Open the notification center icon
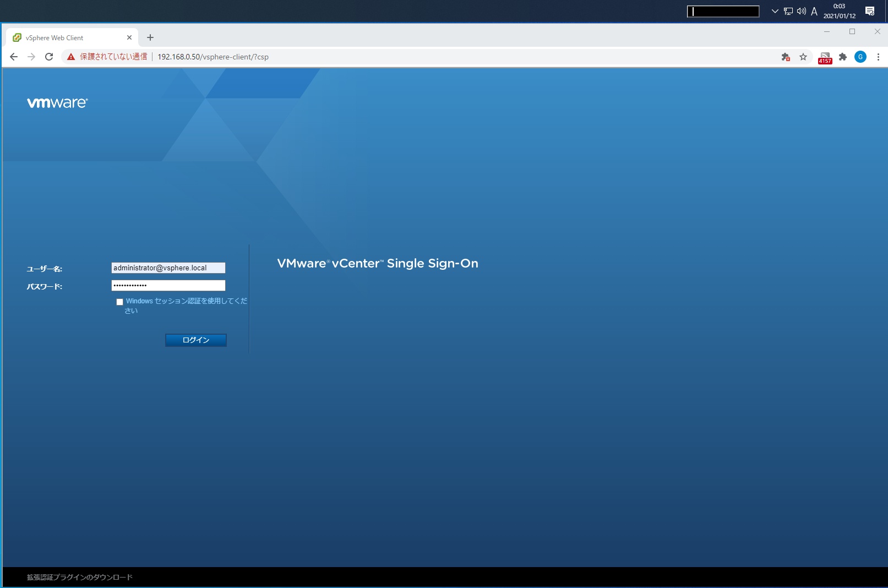 click(870, 11)
